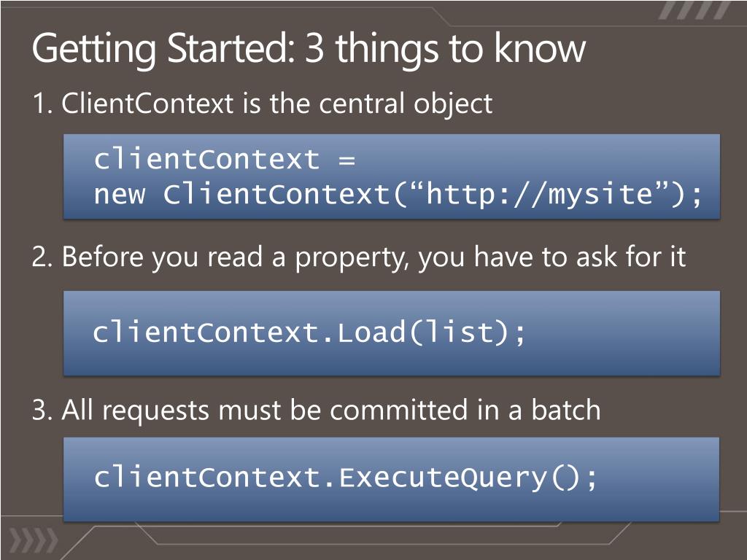
Task: Click the word 'batch' in point three
Action: [566, 410]
